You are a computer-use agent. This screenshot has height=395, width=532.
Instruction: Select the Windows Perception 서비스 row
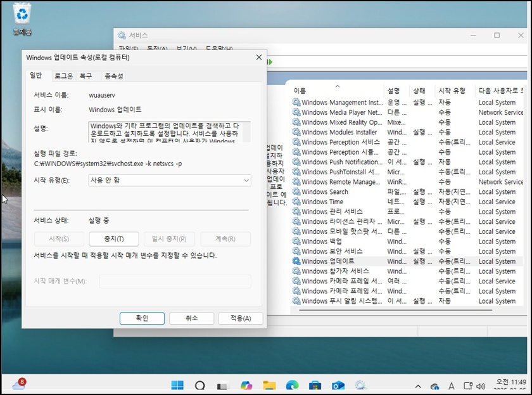click(x=407, y=142)
